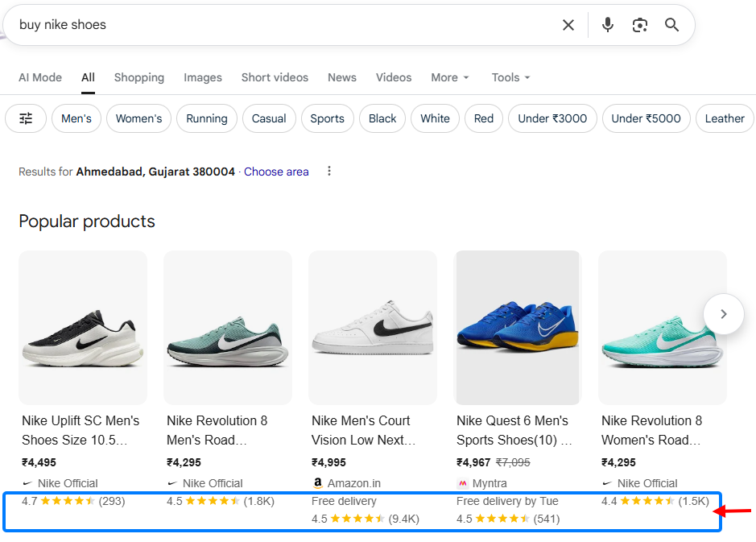This screenshot has height=542, width=756.
Task: Click the Myntra seller icon
Action: [x=462, y=483]
